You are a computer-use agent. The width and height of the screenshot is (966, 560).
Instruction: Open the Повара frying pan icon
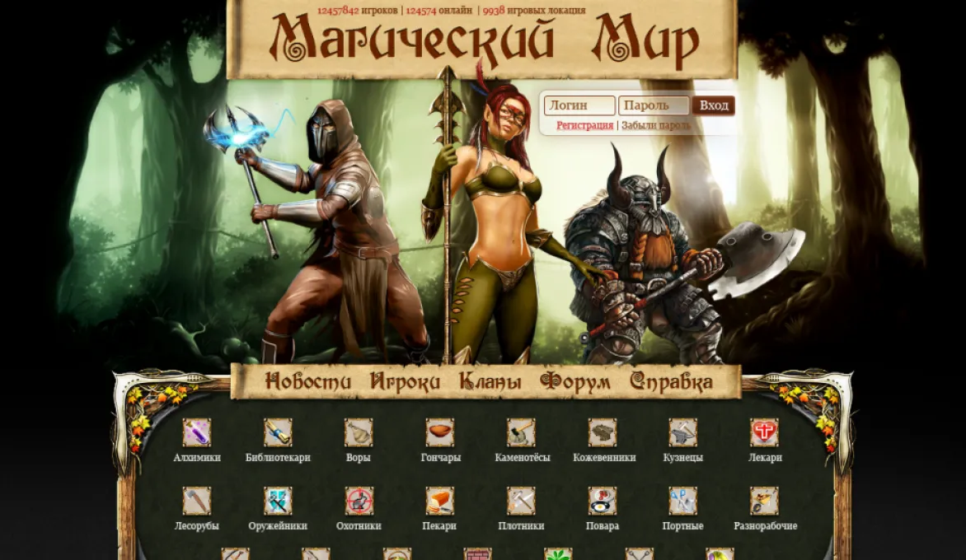[602, 501]
